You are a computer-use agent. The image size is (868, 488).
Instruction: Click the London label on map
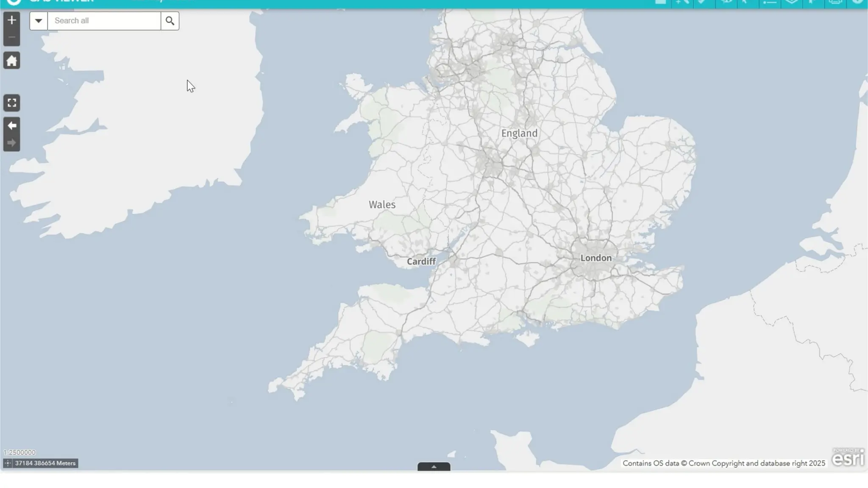595,258
